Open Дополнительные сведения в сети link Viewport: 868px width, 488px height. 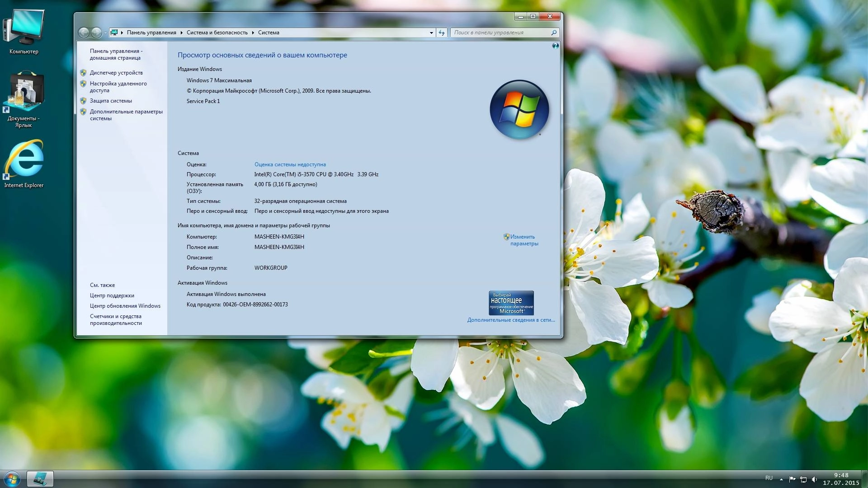[511, 320]
